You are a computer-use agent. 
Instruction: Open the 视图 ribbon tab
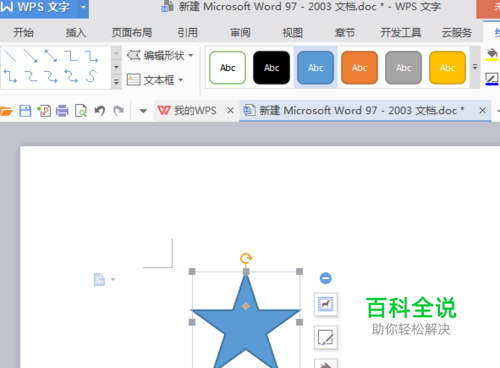point(292,33)
